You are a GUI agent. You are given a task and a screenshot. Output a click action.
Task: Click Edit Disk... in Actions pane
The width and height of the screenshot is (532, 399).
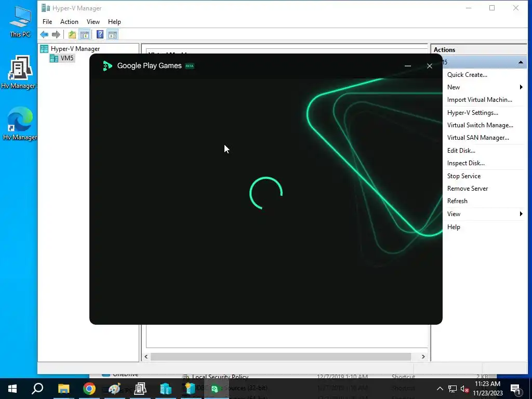461,151
